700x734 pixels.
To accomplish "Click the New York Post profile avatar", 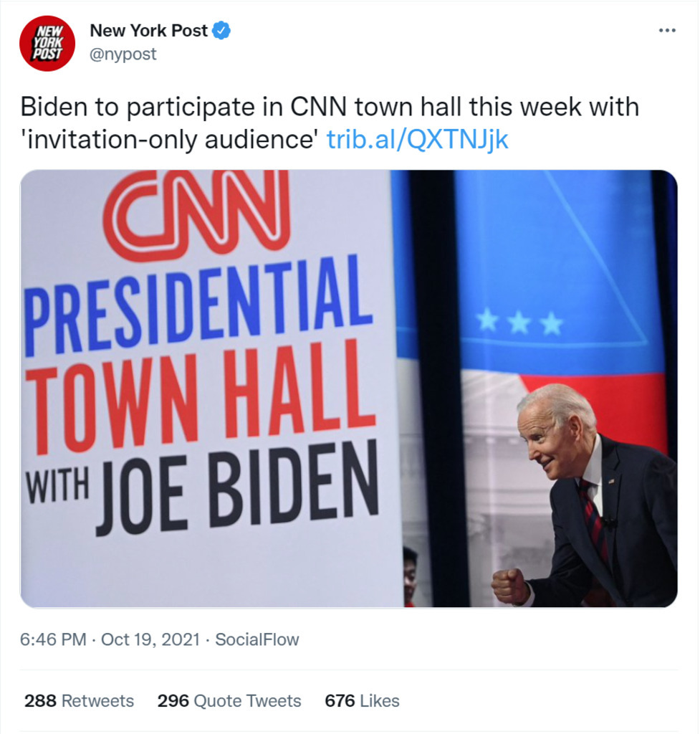I will (47, 43).
